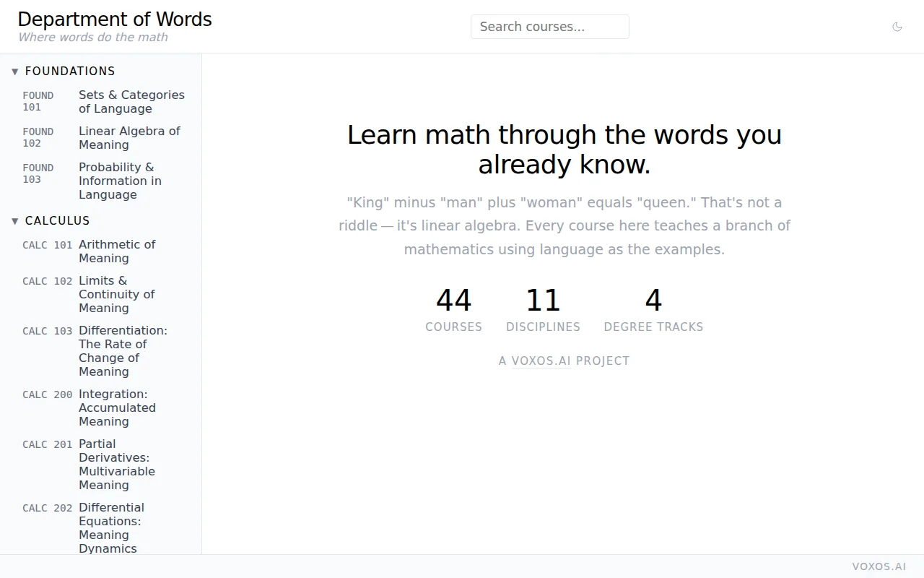Viewport: 924px width, 578px height.
Task: Focus the Search courses field
Action: tap(550, 27)
